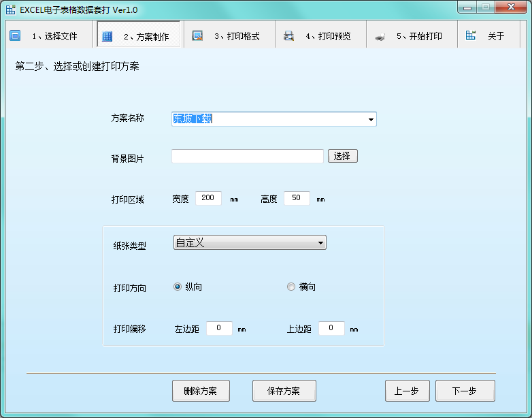Open the 打印预览 tab

click(328, 36)
